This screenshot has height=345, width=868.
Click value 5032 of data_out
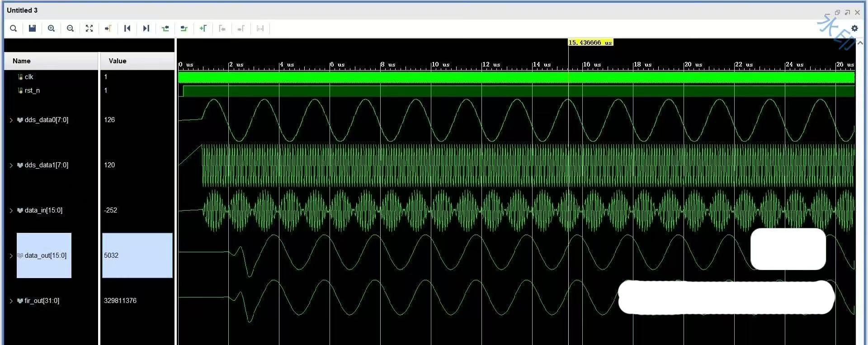coord(111,255)
